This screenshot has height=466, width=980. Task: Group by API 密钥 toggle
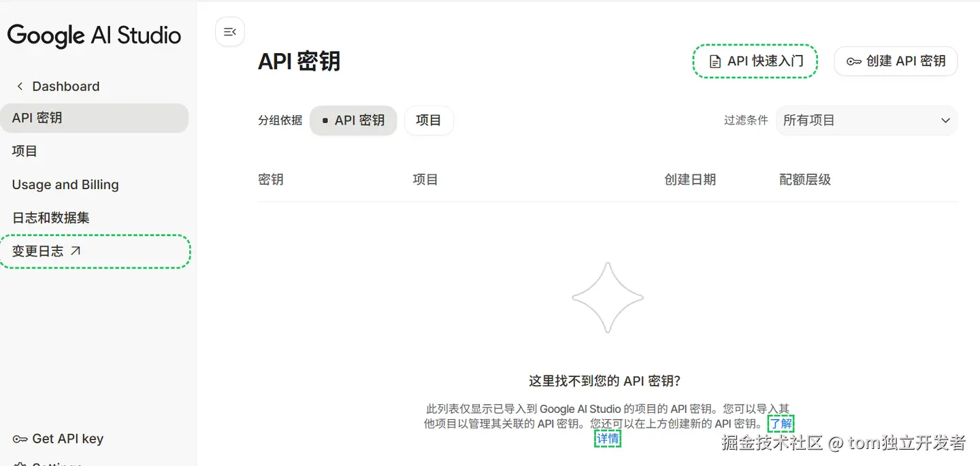353,120
